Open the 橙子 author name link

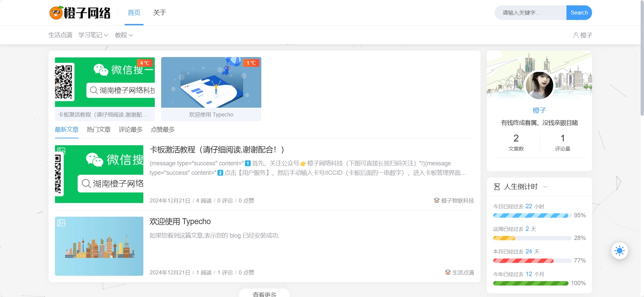(539, 110)
